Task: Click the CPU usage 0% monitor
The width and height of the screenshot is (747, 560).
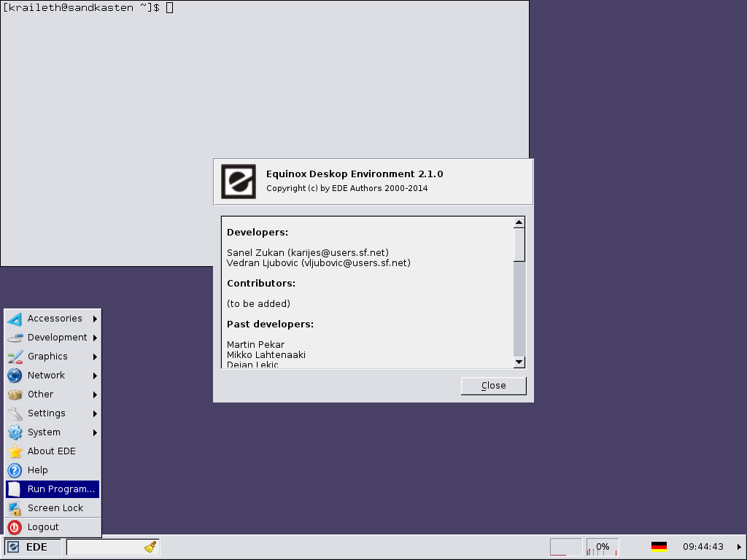Action: click(603, 547)
